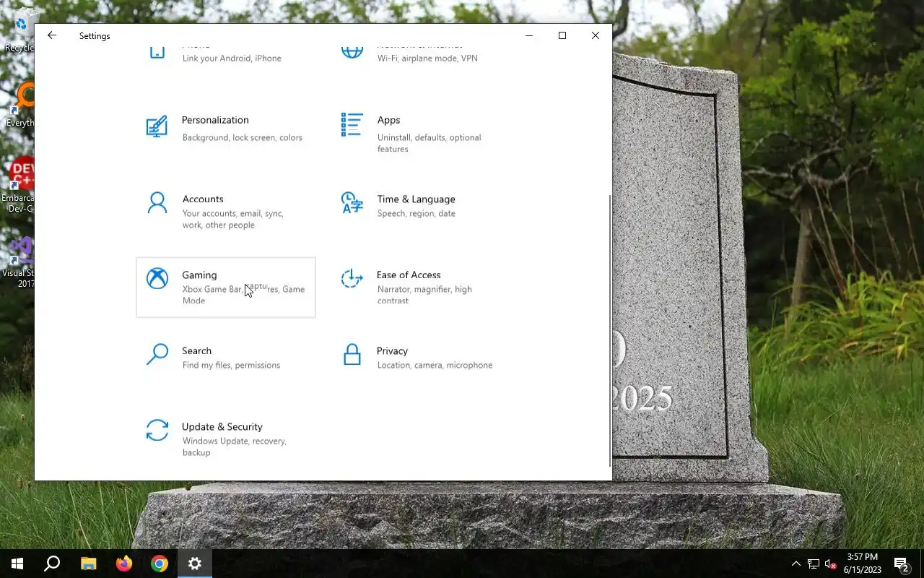Select the Everything desktop shortcut
This screenshot has width=924, height=578.
coord(19,105)
